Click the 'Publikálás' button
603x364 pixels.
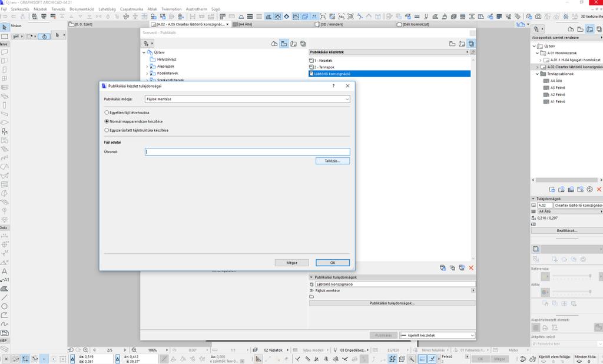[383, 335]
